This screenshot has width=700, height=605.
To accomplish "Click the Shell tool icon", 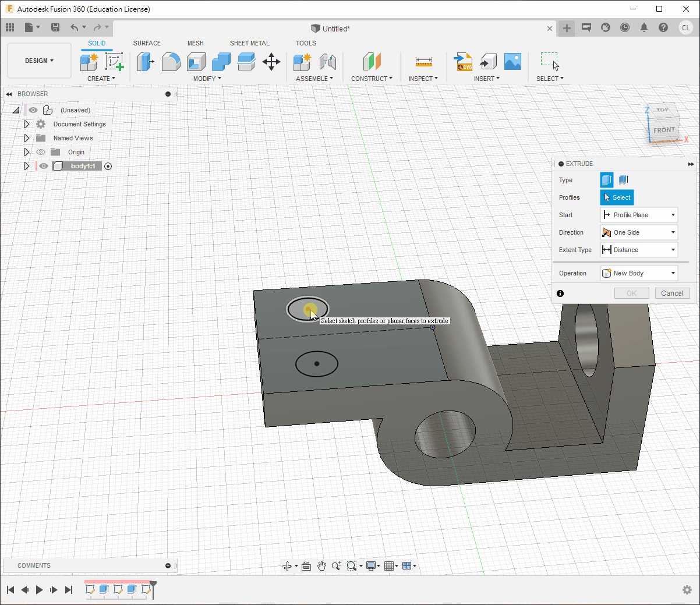I will [196, 62].
